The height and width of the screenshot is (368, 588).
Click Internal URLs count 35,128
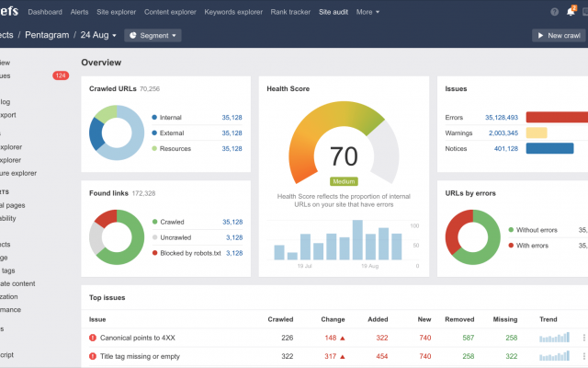pos(232,118)
